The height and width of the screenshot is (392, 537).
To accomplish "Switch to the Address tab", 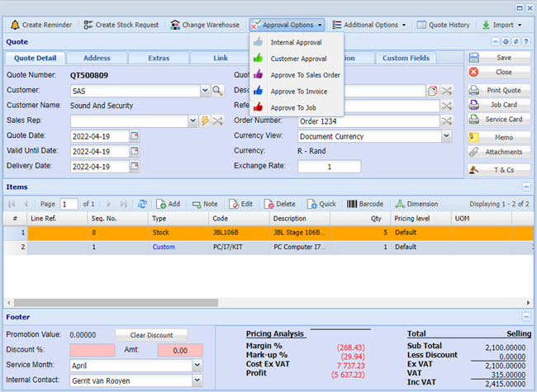I will [97, 59].
